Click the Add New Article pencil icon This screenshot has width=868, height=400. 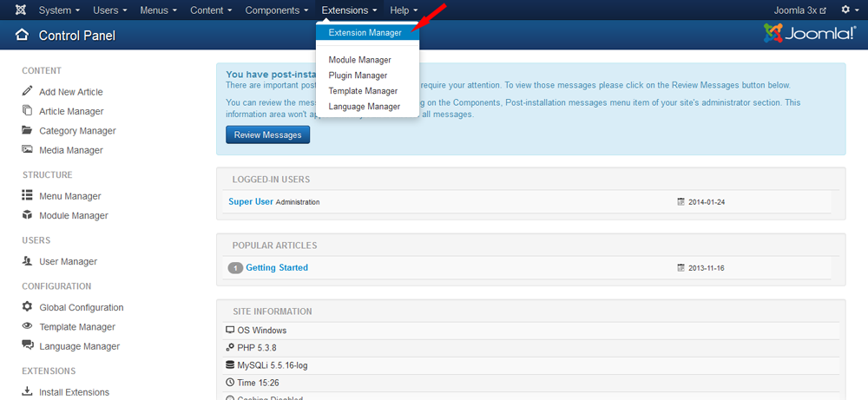[x=27, y=91]
